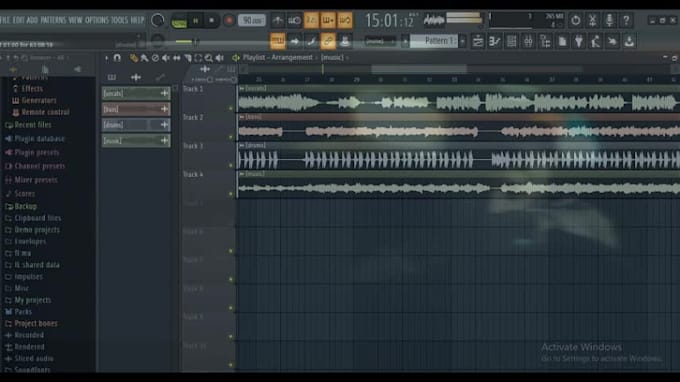Open the Pattern 1 selector dropdown
Screen dimensions: 680x382
pyautogui.click(x=434, y=41)
